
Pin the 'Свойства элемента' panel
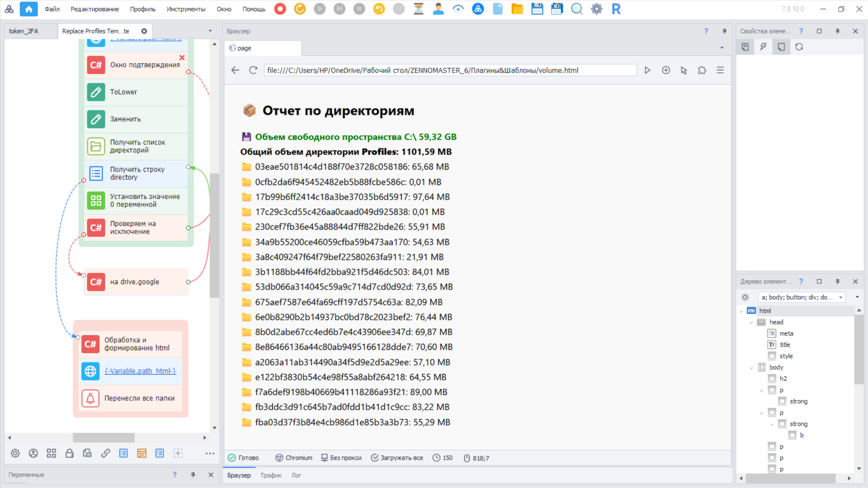pos(837,31)
